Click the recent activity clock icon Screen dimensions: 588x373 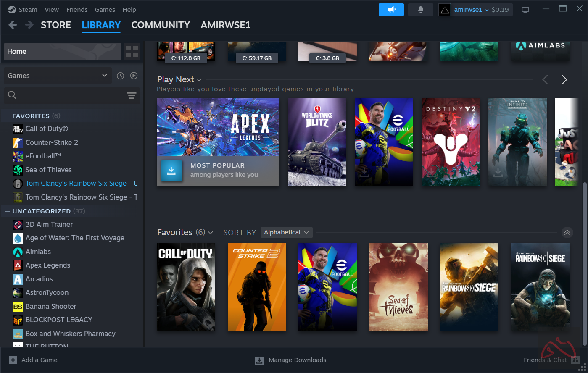(x=120, y=76)
